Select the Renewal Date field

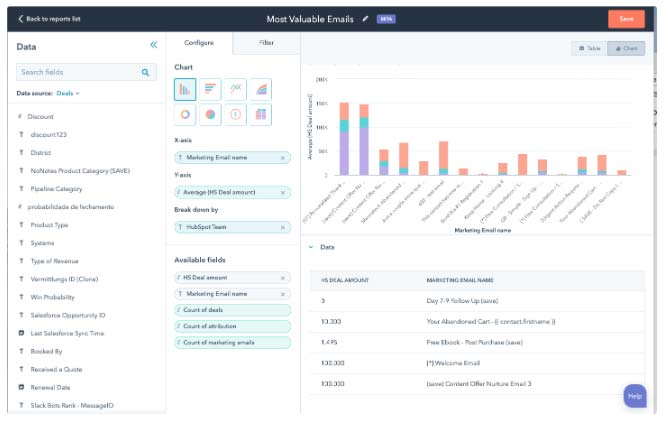50,388
